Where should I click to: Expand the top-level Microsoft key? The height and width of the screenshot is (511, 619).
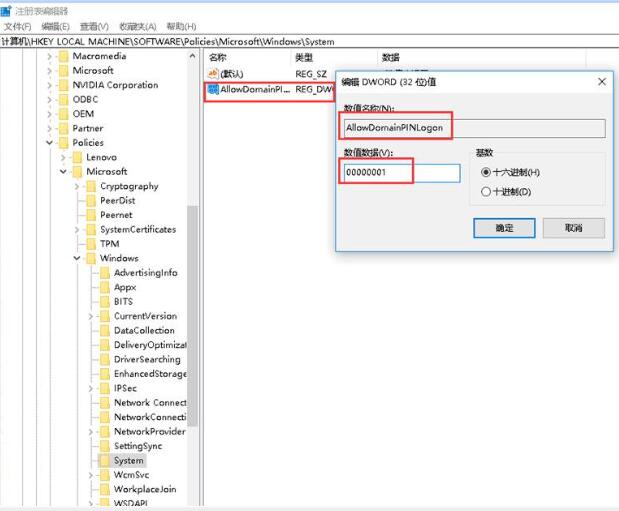pyautogui.click(x=49, y=71)
